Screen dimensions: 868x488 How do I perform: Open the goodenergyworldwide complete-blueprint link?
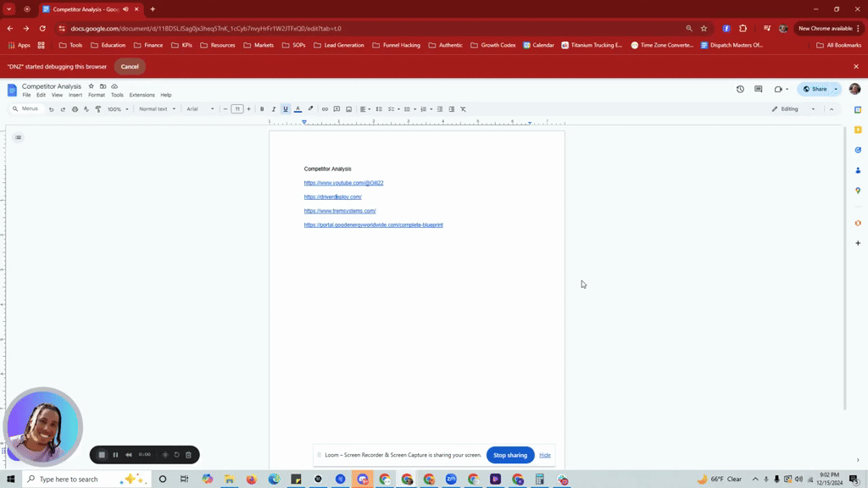pyautogui.click(x=373, y=225)
